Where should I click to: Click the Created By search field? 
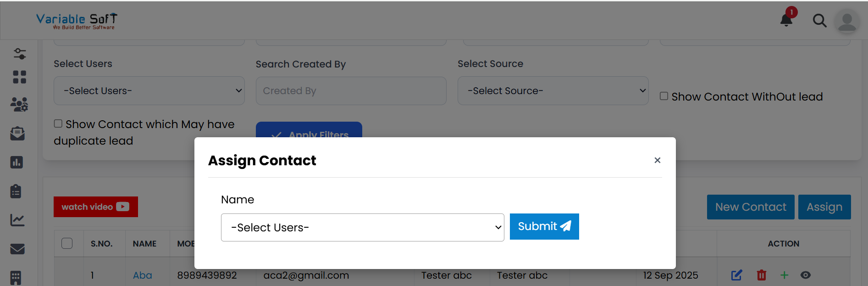pos(351,90)
